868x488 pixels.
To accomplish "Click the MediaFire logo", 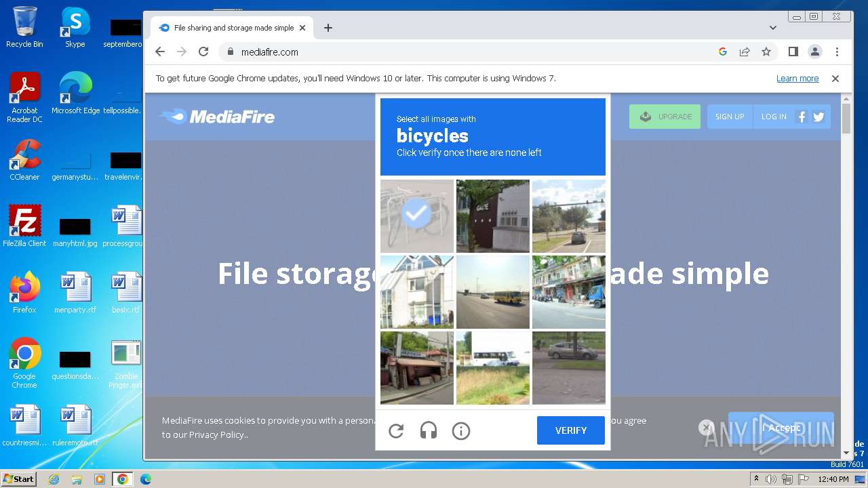I will tap(217, 117).
